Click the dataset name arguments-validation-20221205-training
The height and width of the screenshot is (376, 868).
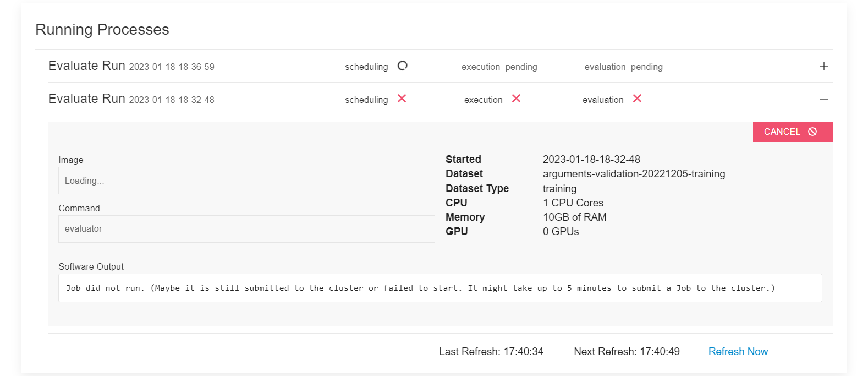(x=634, y=174)
